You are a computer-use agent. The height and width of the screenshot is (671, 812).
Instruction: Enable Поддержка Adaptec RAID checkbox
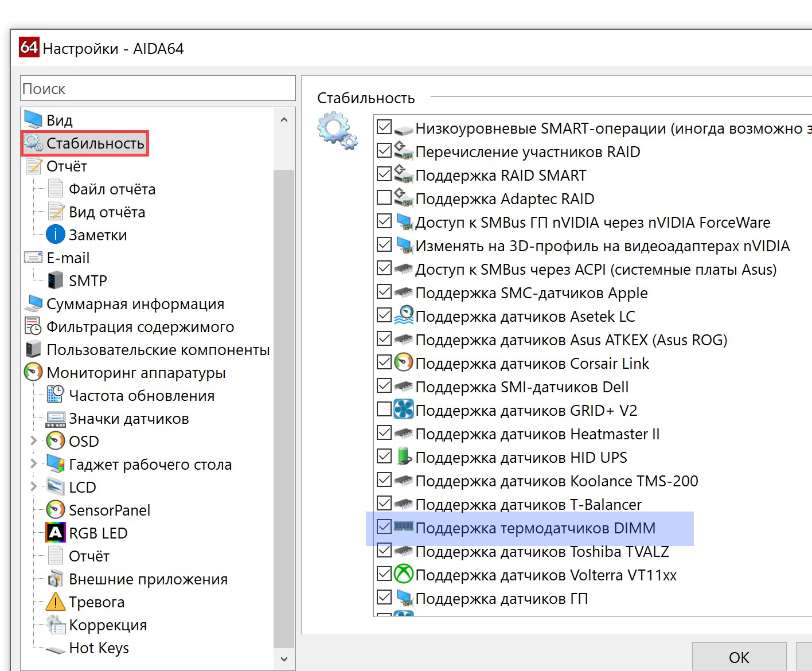pyautogui.click(x=384, y=198)
